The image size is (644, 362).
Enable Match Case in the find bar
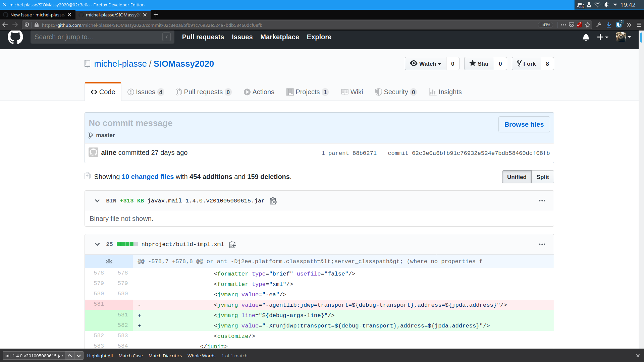tap(130, 356)
